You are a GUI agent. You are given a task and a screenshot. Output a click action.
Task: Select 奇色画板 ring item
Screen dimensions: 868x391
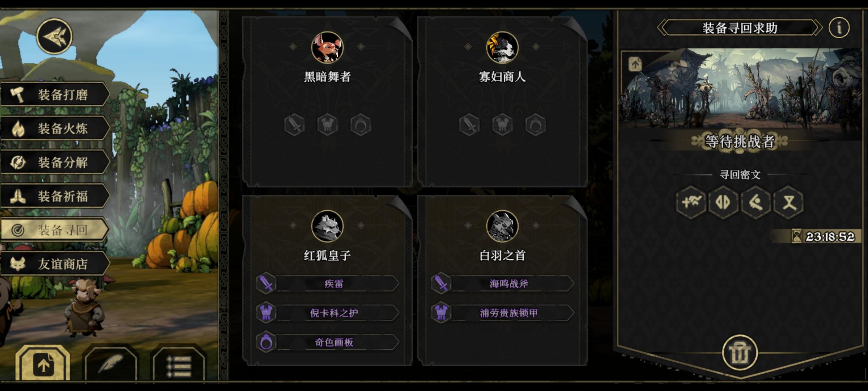[x=328, y=342]
